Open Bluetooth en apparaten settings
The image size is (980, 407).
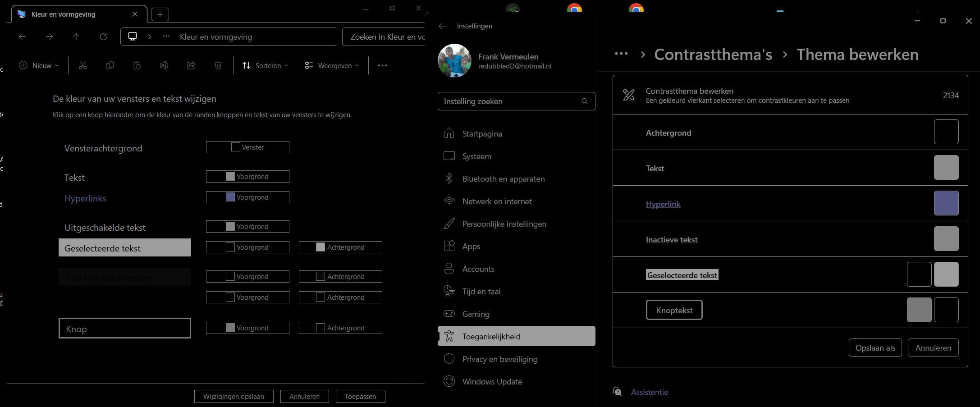click(x=517, y=179)
